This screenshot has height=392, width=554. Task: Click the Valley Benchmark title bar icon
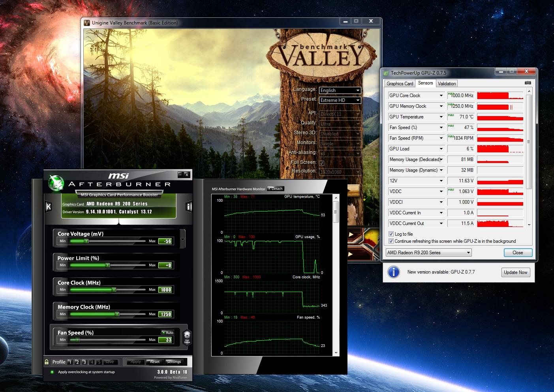[x=87, y=23]
